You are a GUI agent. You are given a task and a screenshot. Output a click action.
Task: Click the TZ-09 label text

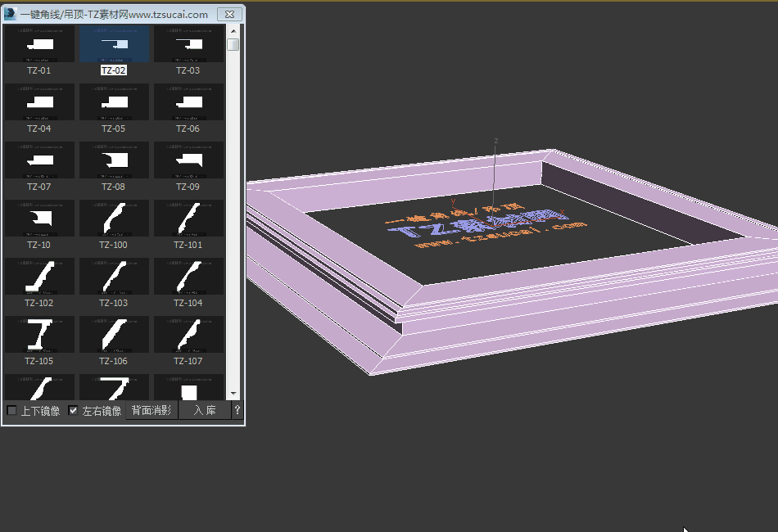pos(188,187)
